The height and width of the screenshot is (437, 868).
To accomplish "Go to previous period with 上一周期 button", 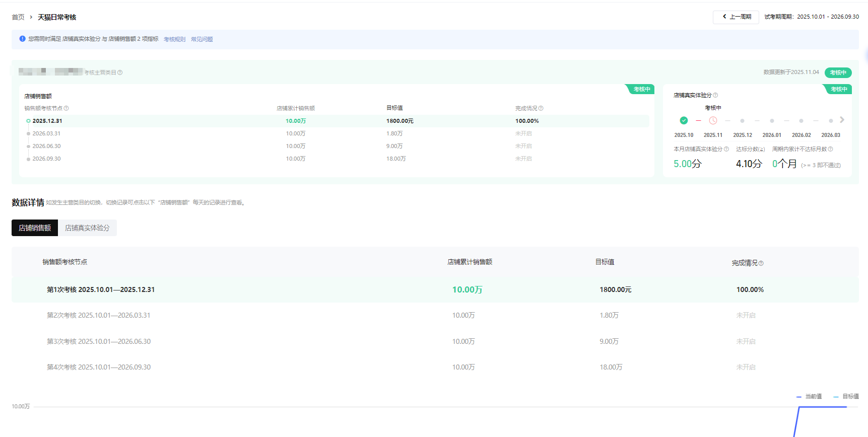I will (x=736, y=17).
